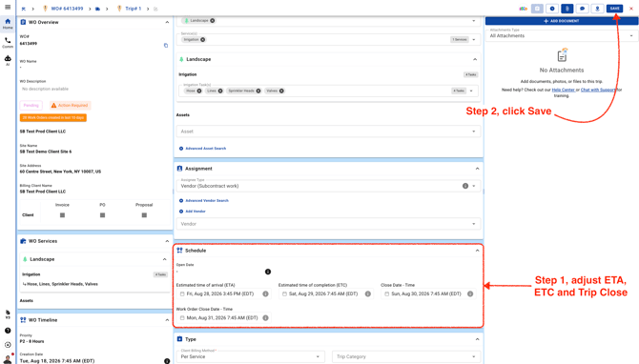Remove the Hose task chip
Image resolution: width=639 pixels, height=364 pixels.
coord(199,91)
